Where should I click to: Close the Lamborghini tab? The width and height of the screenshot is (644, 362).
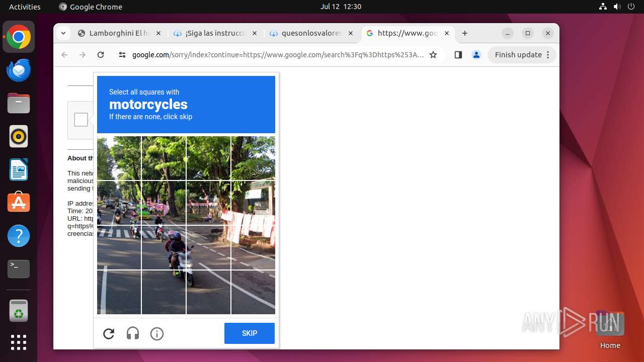tap(158, 33)
